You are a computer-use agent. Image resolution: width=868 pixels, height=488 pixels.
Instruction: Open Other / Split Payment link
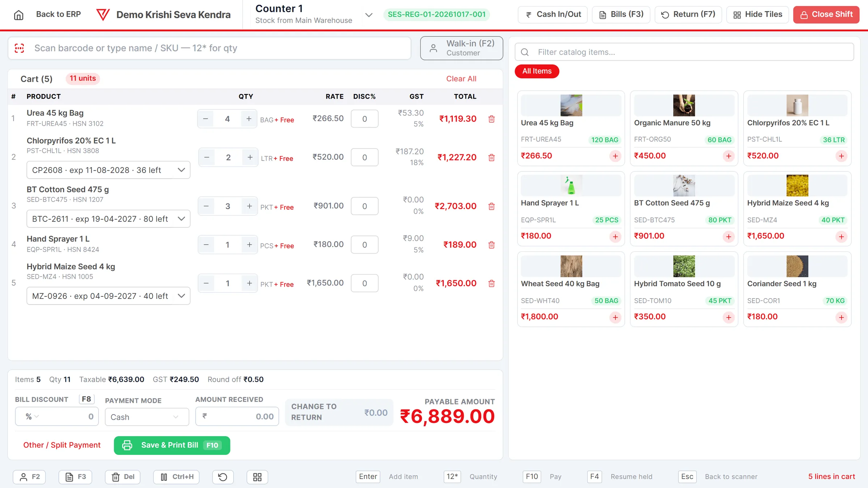[62, 445]
